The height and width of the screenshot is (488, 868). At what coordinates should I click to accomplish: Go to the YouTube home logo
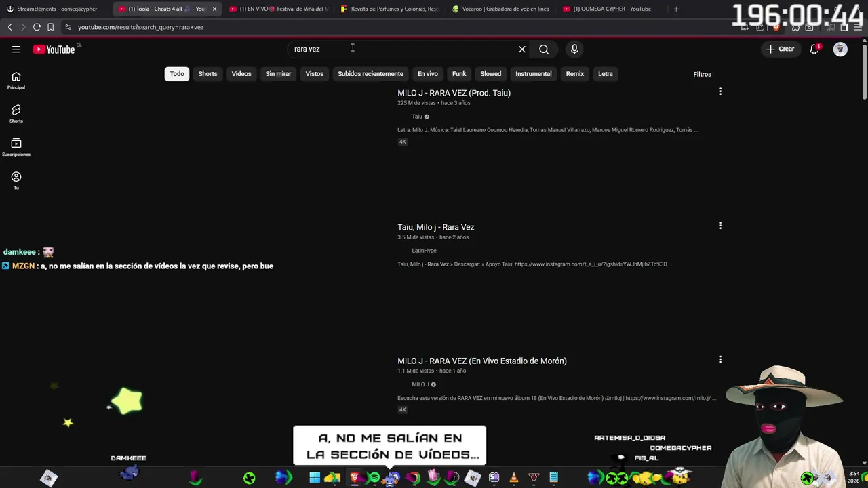click(54, 49)
